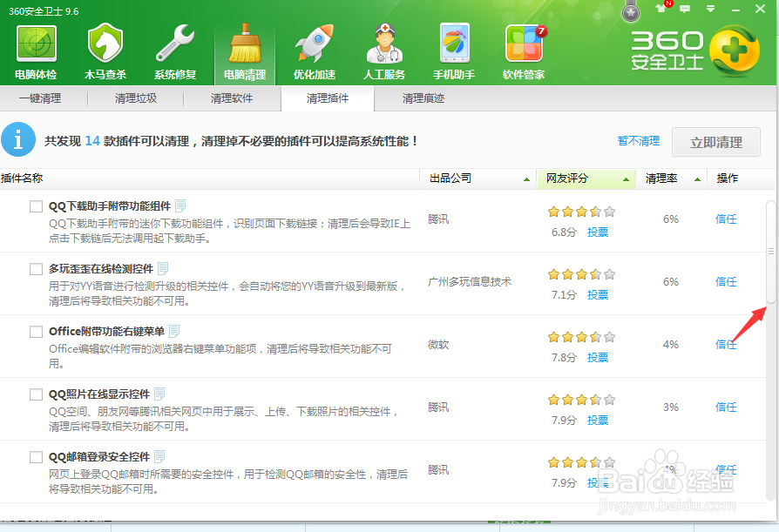Click 投票 for Office附带功能右键菜单

598,357
